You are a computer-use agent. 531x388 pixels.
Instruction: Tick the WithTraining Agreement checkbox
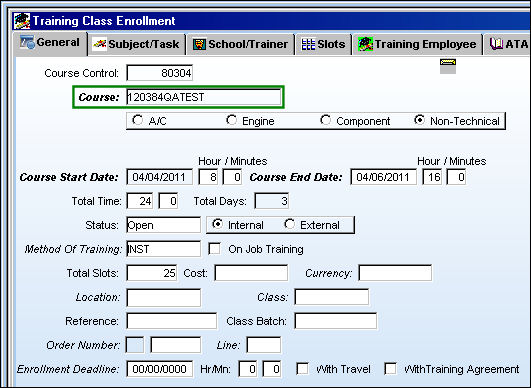[x=390, y=369]
